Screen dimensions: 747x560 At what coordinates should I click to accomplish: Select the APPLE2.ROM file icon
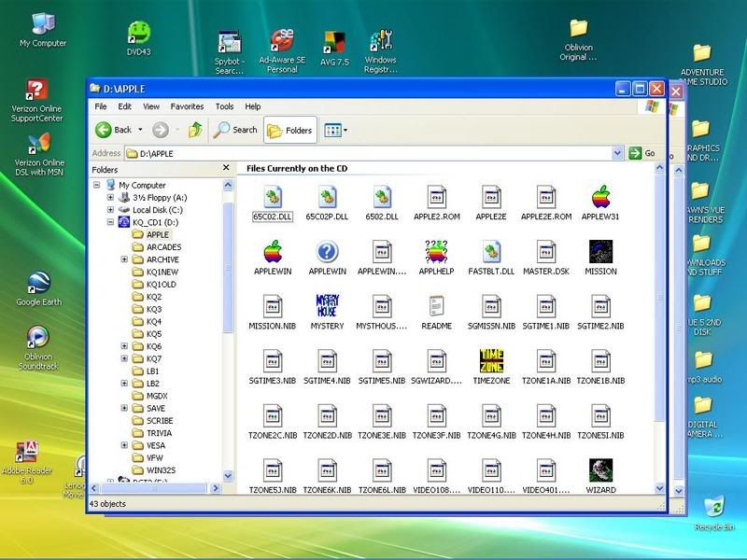pos(437,197)
